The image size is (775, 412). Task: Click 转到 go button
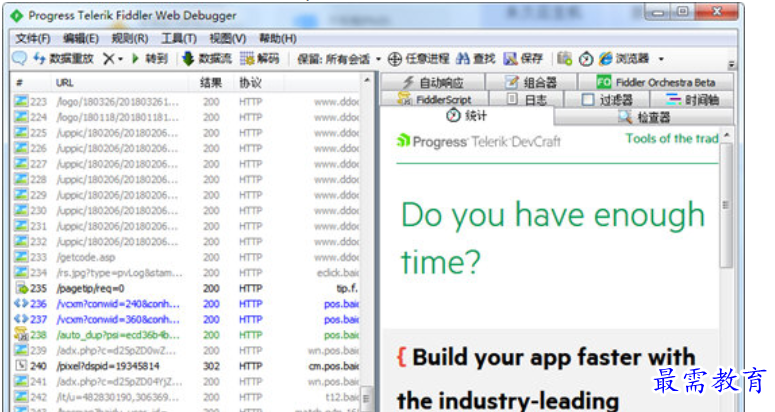point(150,59)
